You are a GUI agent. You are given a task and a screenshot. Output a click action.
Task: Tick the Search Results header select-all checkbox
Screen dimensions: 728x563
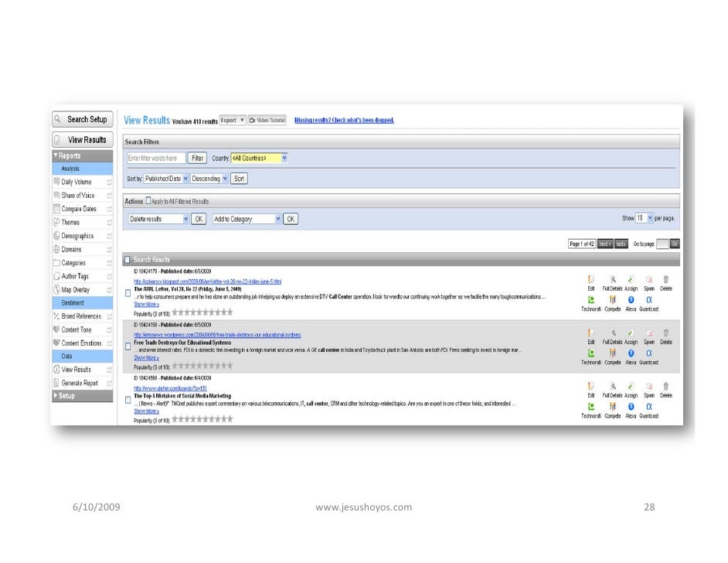[x=128, y=259]
